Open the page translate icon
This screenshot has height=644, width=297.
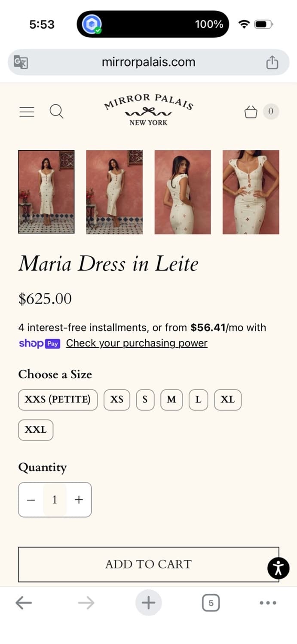click(21, 63)
